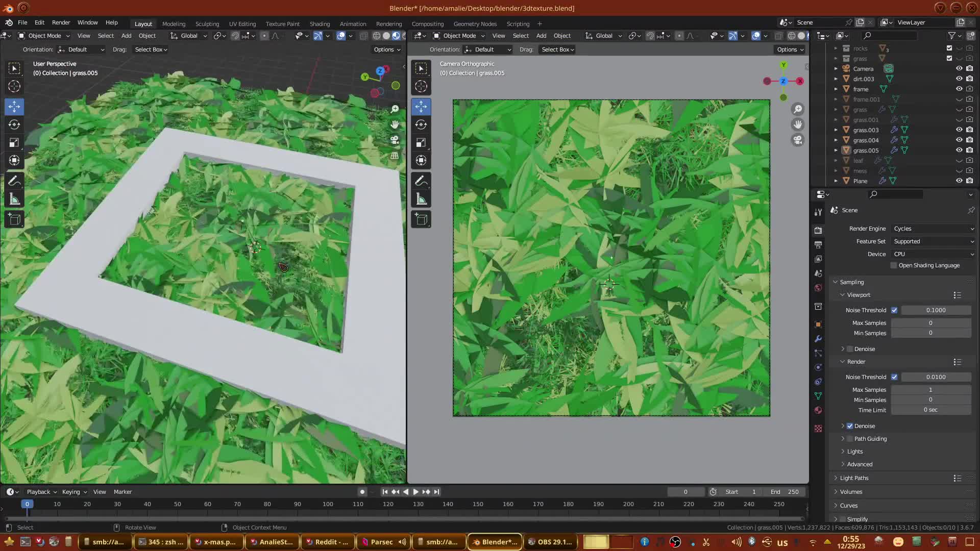The height and width of the screenshot is (551, 980).
Task: Select the Rotate tool in left viewport
Action: tap(14, 124)
